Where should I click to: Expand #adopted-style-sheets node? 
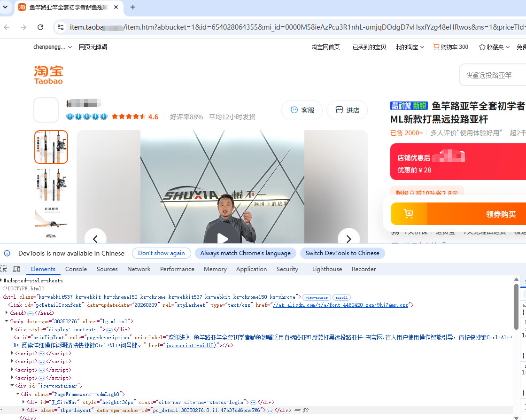[1, 280]
